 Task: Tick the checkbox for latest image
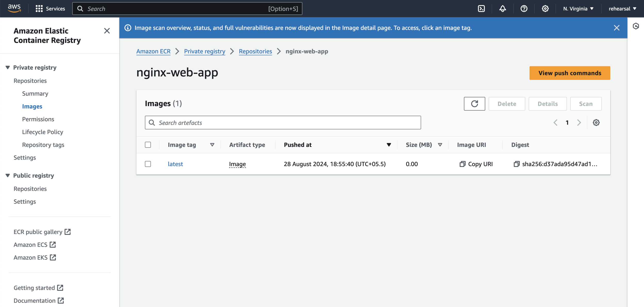148,164
